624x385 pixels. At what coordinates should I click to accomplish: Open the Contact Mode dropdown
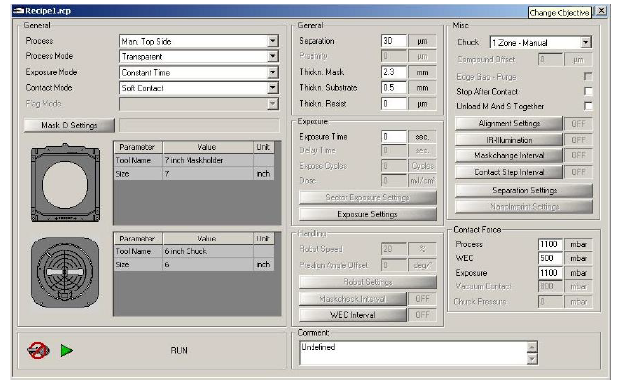pyautogui.click(x=273, y=88)
